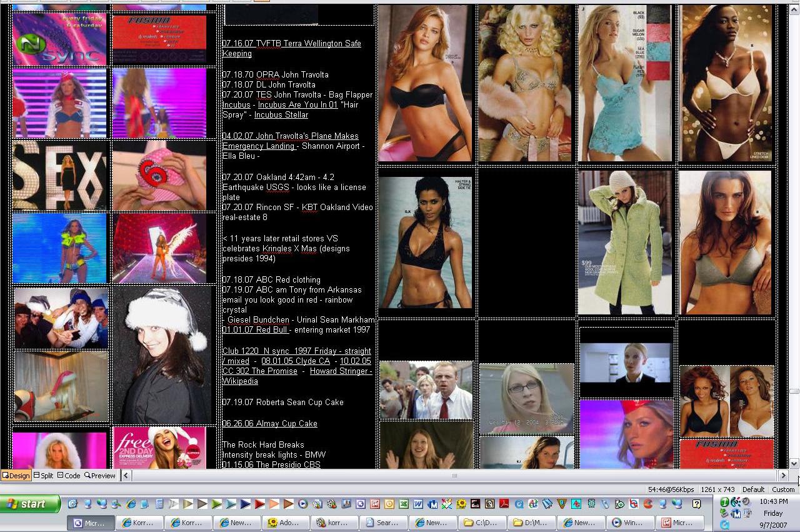Switch to Split view

[43, 476]
